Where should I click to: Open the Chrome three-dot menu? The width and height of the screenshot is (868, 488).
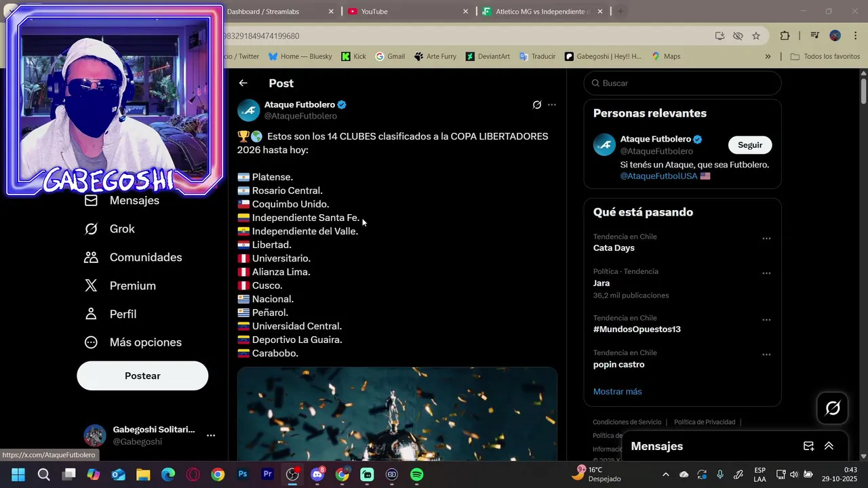click(x=855, y=36)
